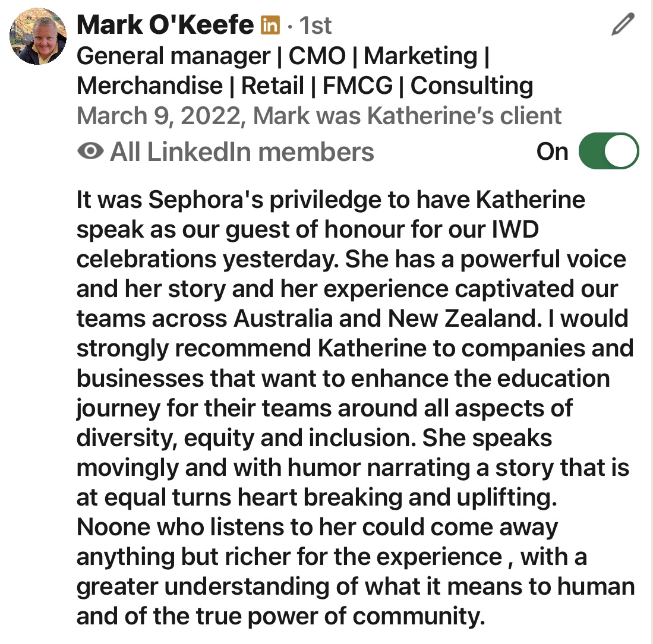The height and width of the screenshot is (644, 653).
Task: Click the eye visibility icon
Action: pyautogui.click(x=90, y=151)
